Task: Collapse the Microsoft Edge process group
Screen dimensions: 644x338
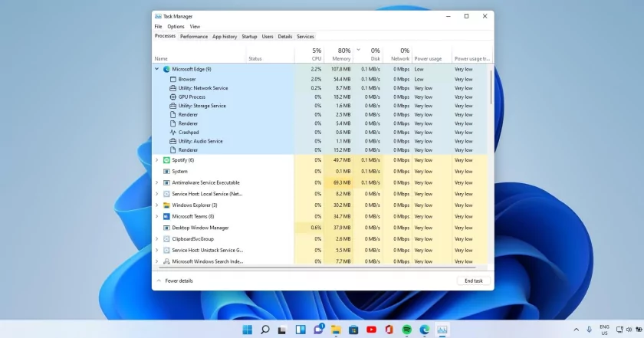Action: [157, 69]
